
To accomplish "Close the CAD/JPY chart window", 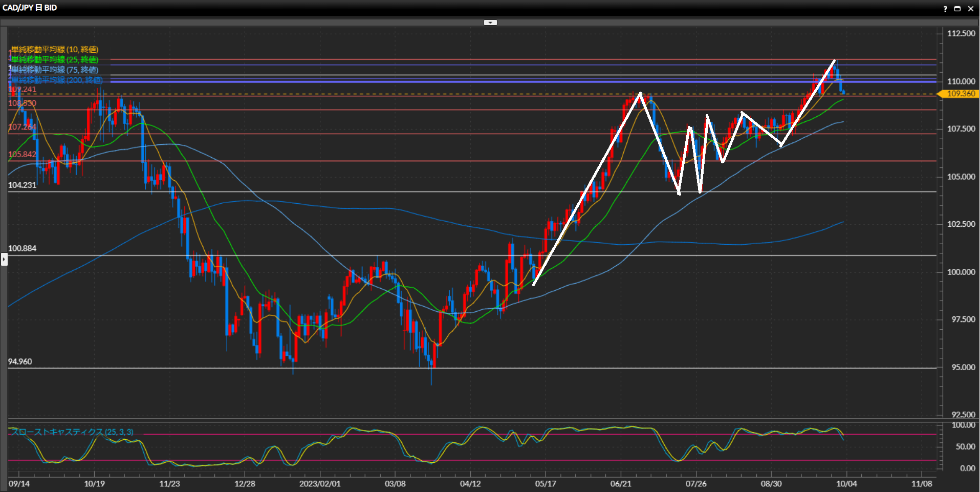I will [x=970, y=9].
